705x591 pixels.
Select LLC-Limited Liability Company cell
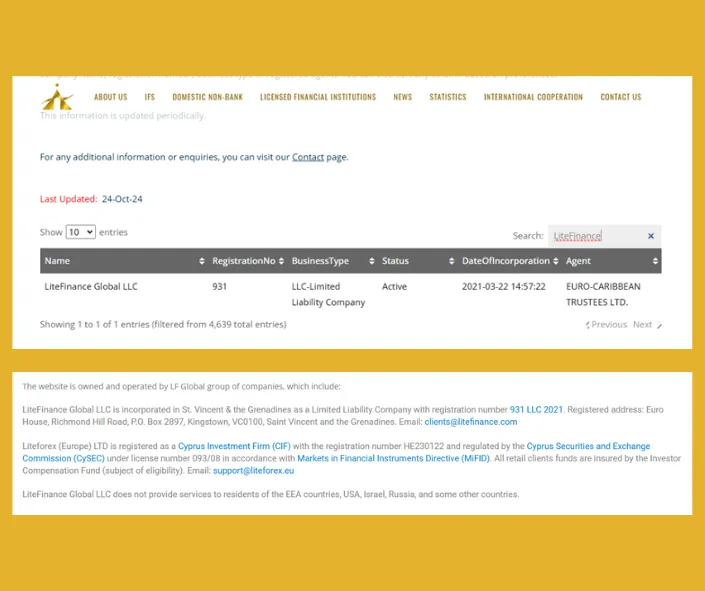pos(328,294)
